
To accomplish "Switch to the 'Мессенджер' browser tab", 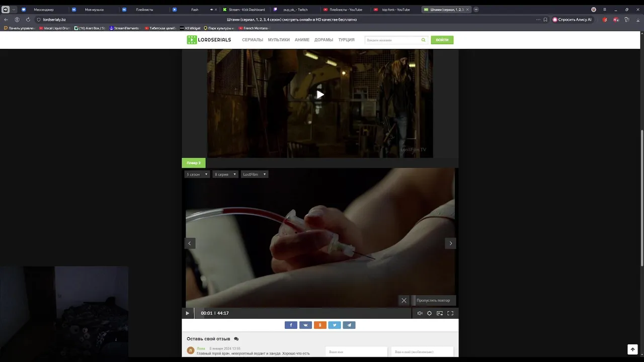I will point(44,10).
